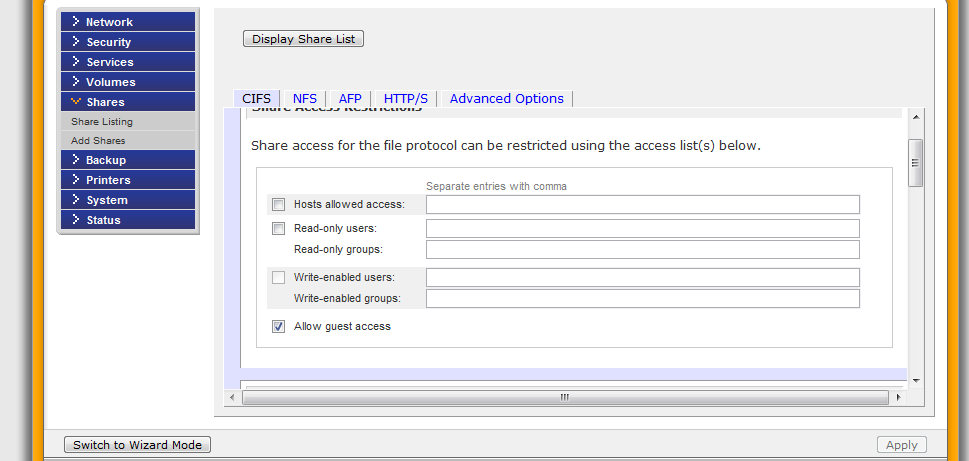Viewport: 969px width, 461px height.
Task: Click the vertical scrollbar down arrow
Action: click(915, 380)
